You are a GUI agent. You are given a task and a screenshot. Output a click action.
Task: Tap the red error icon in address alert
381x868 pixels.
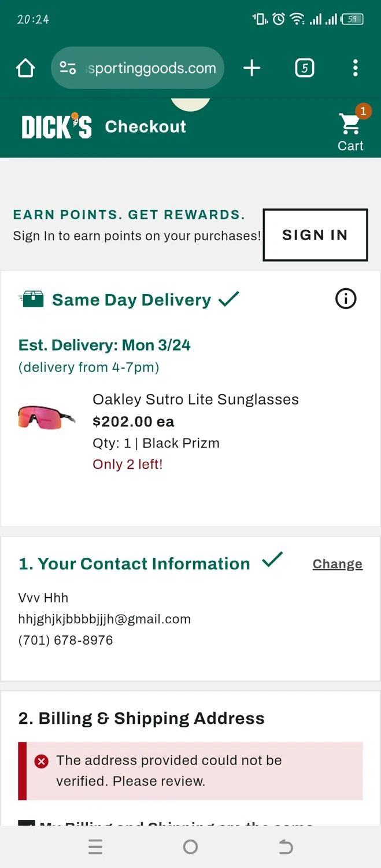41,761
